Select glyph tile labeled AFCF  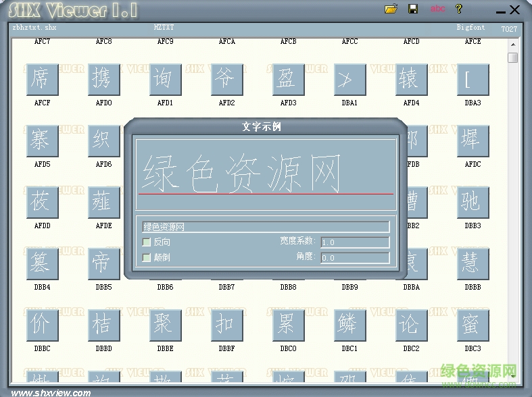click(43, 80)
